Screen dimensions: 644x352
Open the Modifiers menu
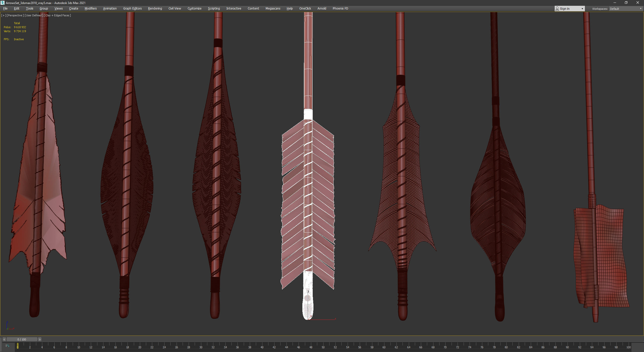pyautogui.click(x=91, y=9)
